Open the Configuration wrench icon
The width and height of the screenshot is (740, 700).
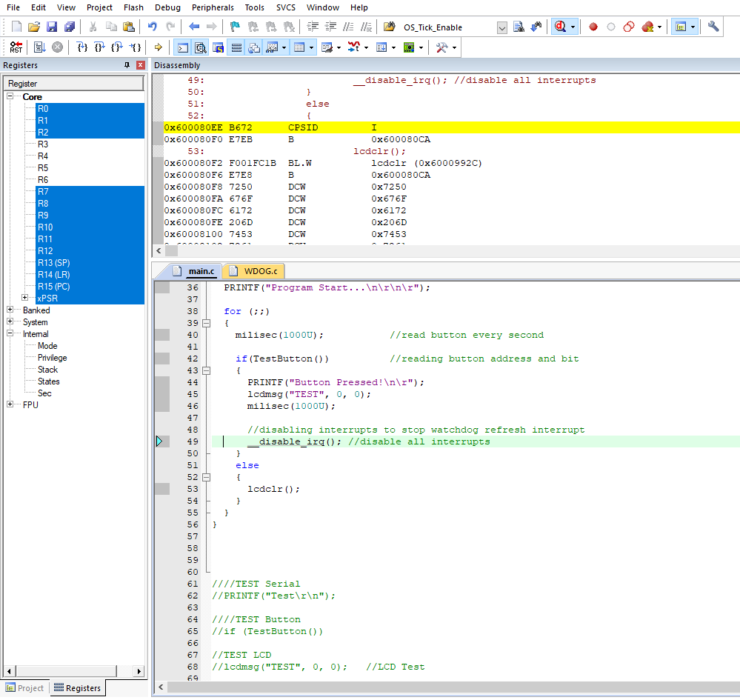713,25
